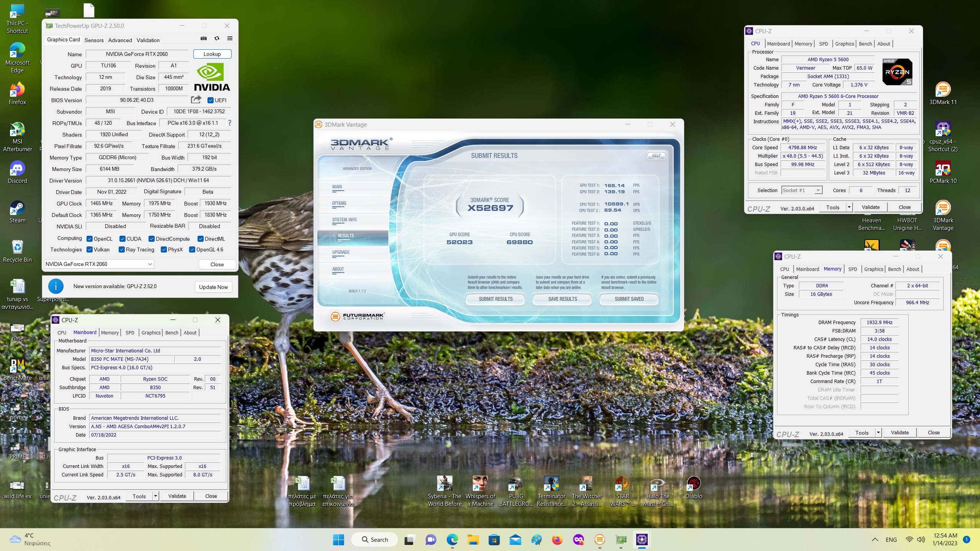Click the BIOS share/export icon in GPU-Z
The width and height of the screenshot is (980, 551).
[x=196, y=99]
